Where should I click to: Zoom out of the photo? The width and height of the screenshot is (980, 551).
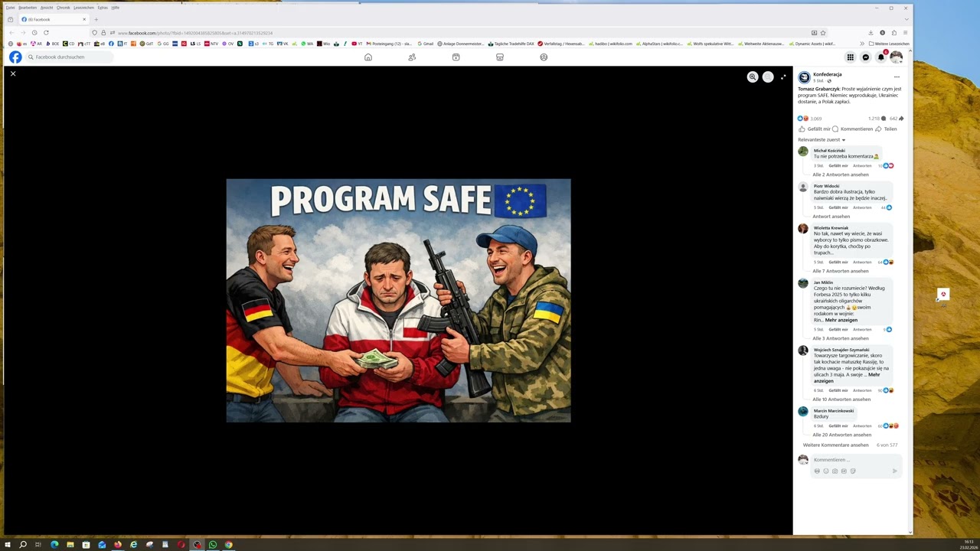coord(768,77)
